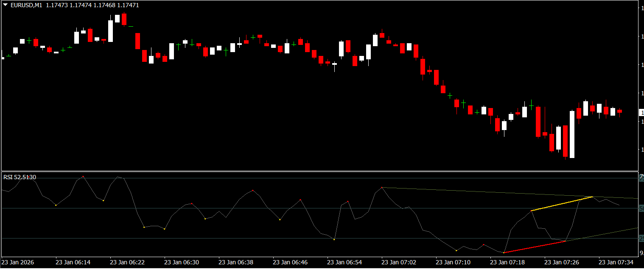
Task: Click the 23 Jan 06:54 time label
Action: tap(344, 263)
